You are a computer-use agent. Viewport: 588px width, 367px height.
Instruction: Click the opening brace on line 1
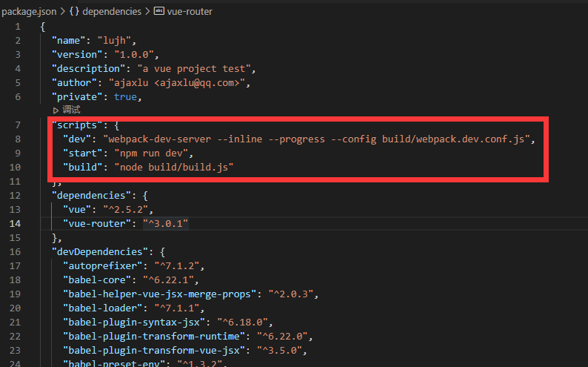[43, 27]
